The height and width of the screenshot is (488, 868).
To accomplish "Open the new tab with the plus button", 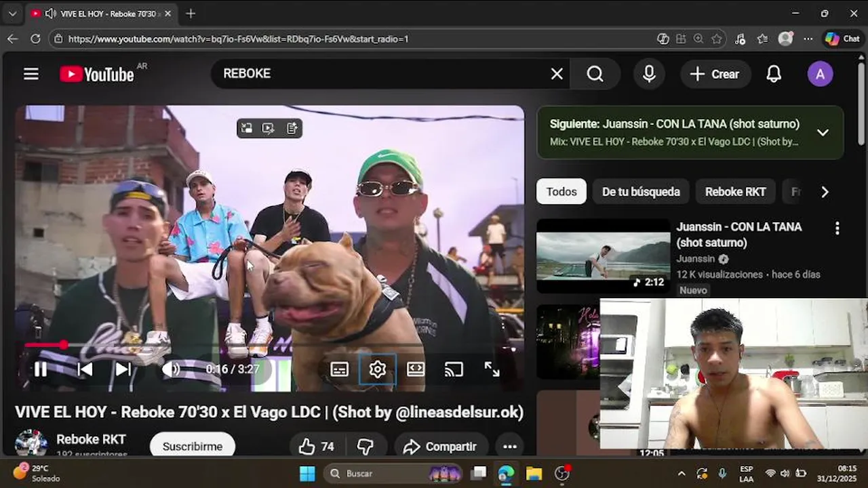I will click(191, 13).
